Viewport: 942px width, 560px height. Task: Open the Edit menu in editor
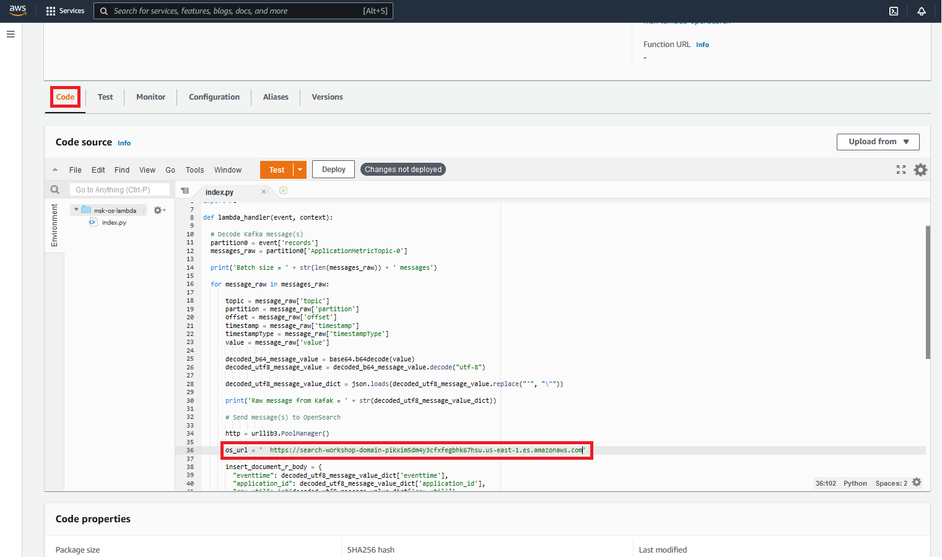point(98,170)
